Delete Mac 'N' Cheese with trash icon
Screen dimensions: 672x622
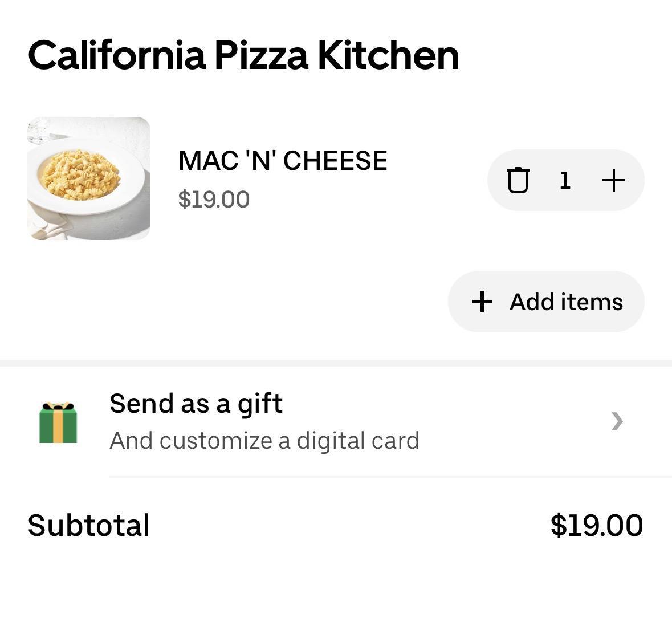tap(518, 180)
